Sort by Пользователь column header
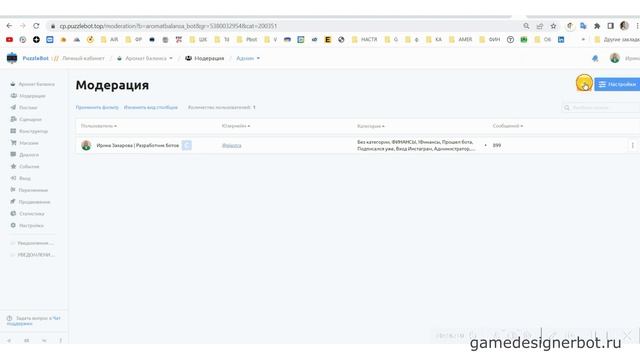The height and width of the screenshot is (360, 640). click(99, 126)
